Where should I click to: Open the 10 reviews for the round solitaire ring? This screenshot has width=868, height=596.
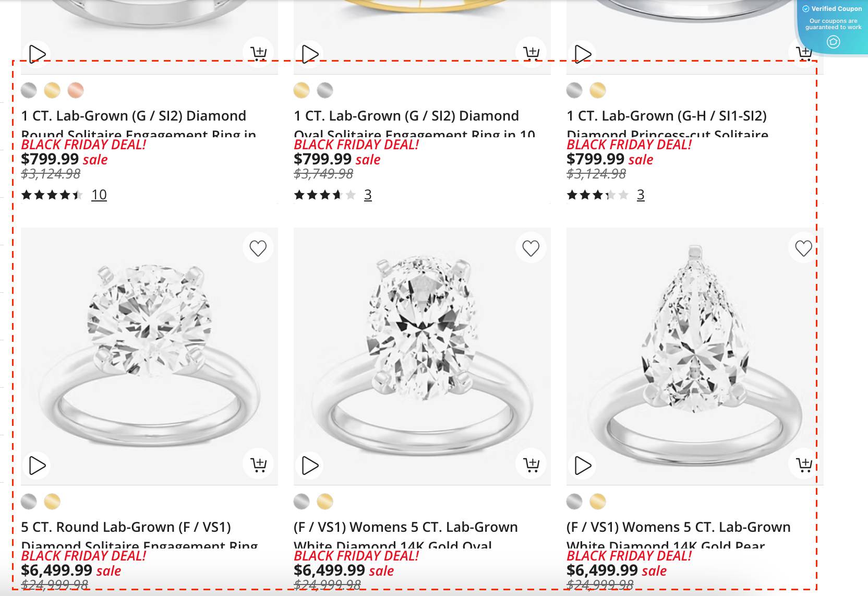[x=99, y=194]
